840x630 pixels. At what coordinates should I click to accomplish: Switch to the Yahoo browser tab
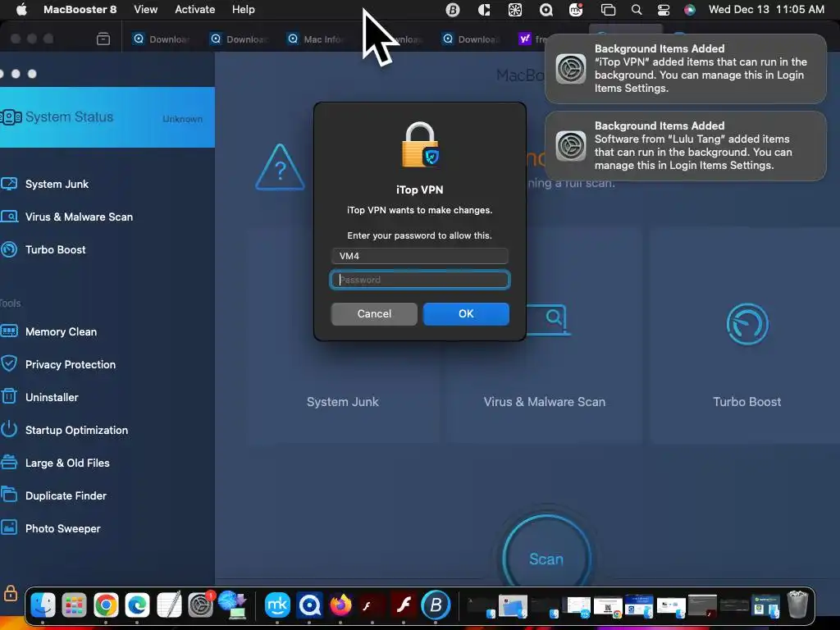[x=532, y=39]
